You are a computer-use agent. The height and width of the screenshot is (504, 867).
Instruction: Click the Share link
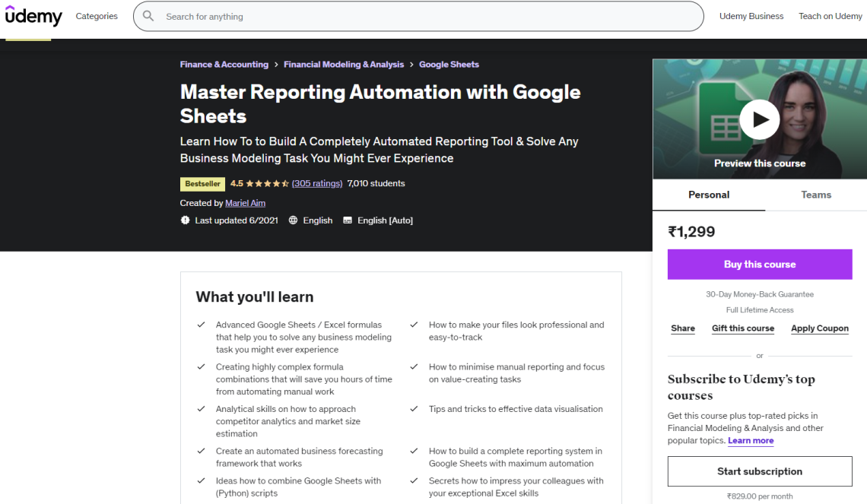(683, 328)
